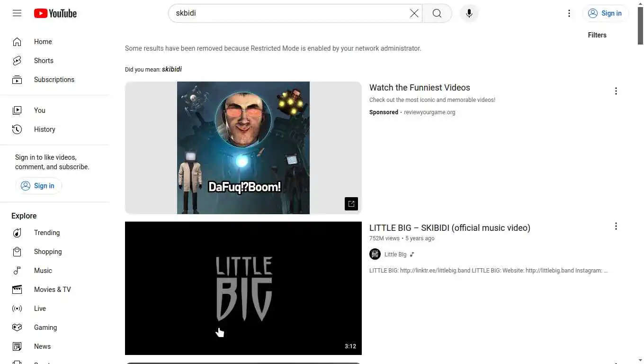
Task: Open three-dot menu for Little Big video
Action: (616, 226)
